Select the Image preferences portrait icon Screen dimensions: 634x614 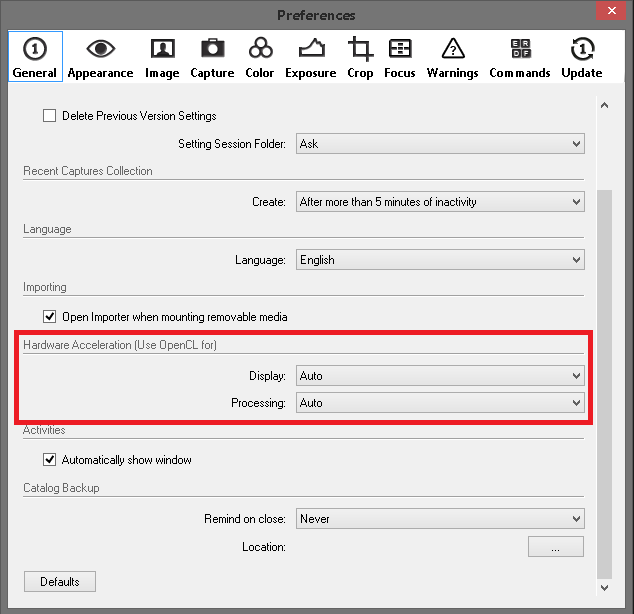[x=163, y=49]
